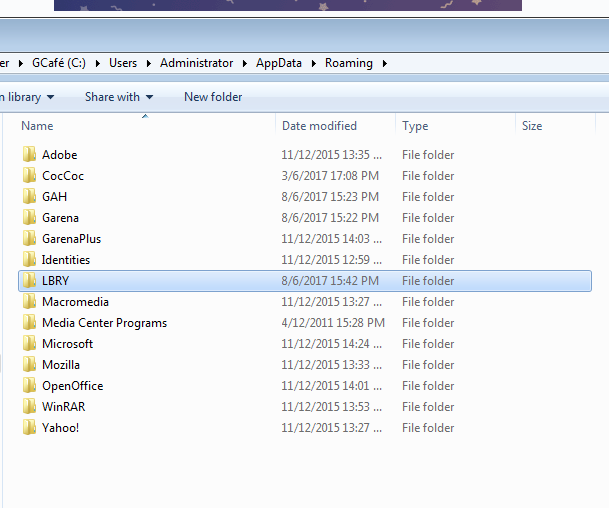Click date 11/12/2015 14:01 of OpenOffice
The height and width of the screenshot is (508, 609).
(x=331, y=385)
